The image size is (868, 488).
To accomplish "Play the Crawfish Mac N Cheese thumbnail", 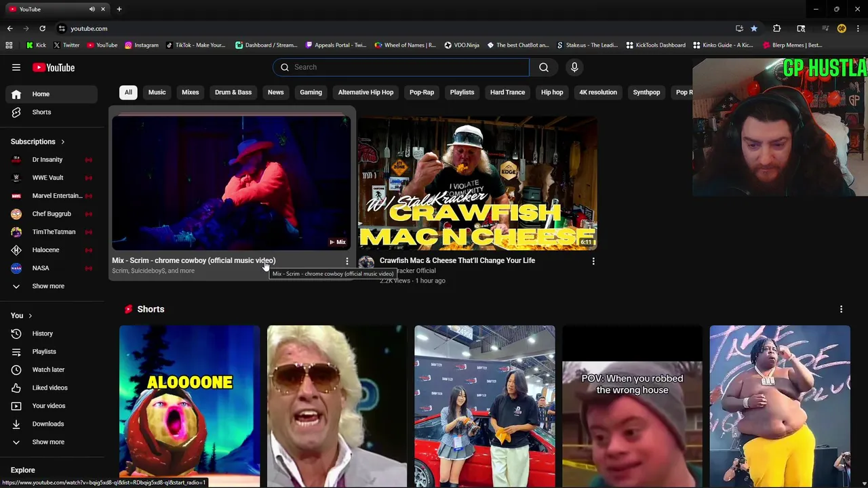I will tap(477, 183).
